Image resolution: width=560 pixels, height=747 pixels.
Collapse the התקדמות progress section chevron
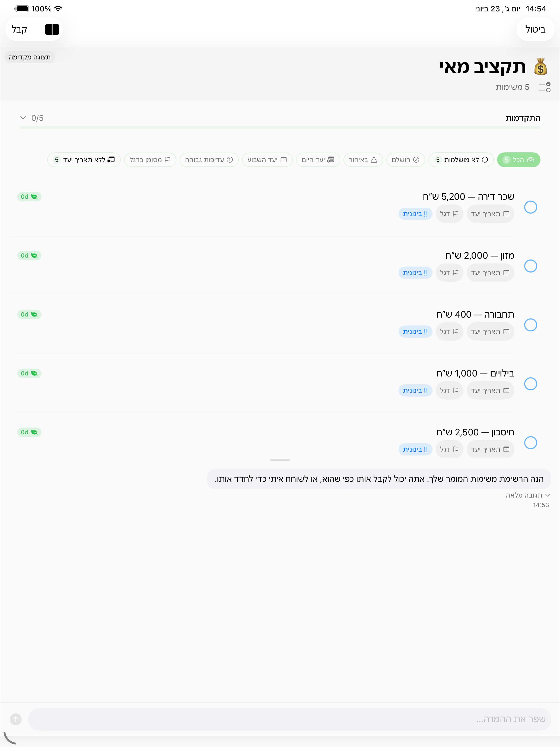[x=23, y=118]
